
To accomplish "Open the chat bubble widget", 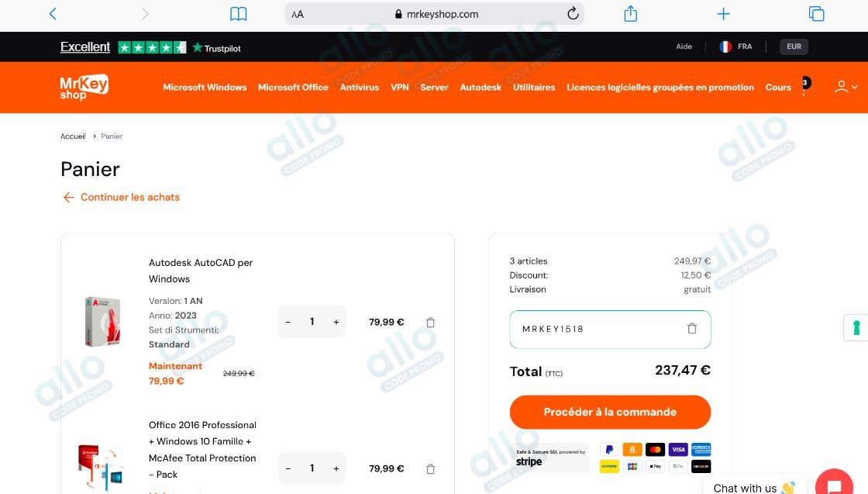I will click(834, 482).
